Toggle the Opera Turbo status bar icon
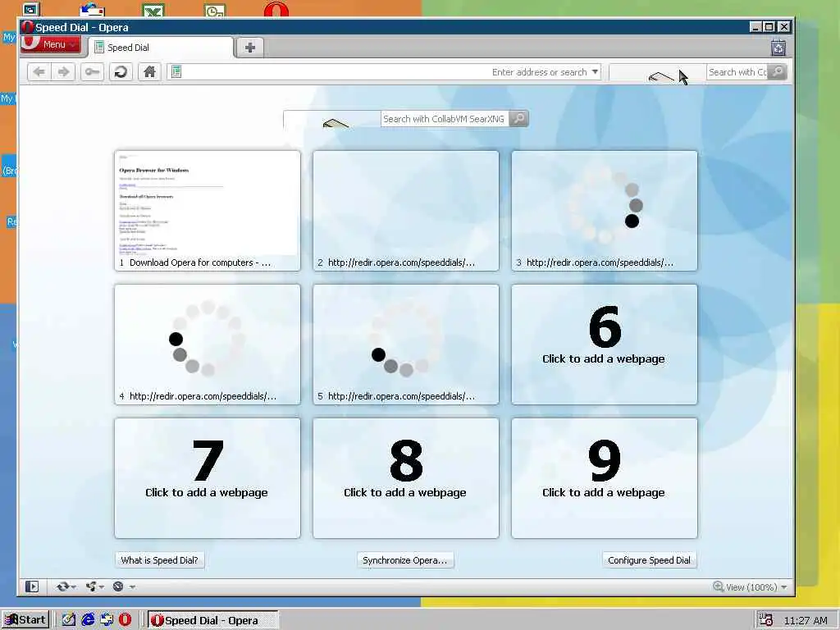This screenshot has width=840, height=630. coord(118,587)
